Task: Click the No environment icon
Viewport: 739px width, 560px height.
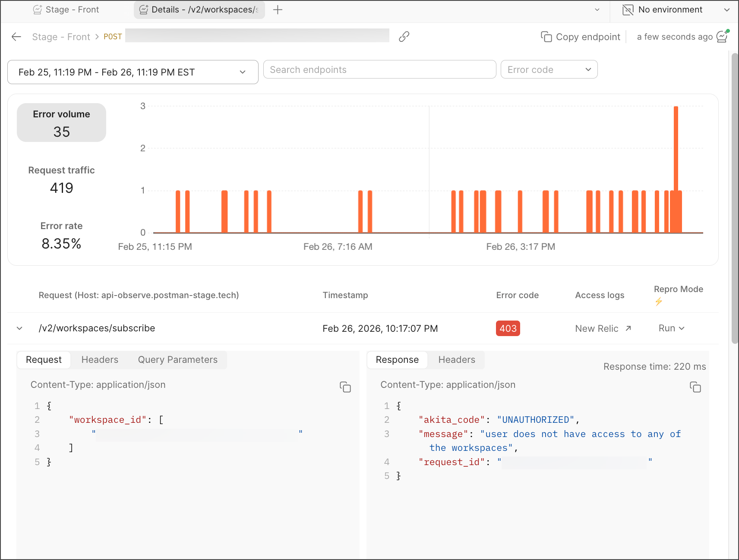Action: pyautogui.click(x=628, y=10)
